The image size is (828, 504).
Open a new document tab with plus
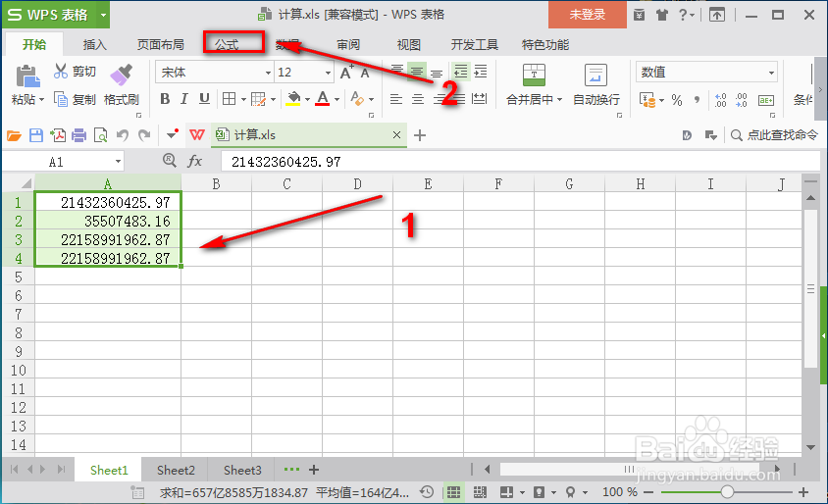[x=420, y=135]
